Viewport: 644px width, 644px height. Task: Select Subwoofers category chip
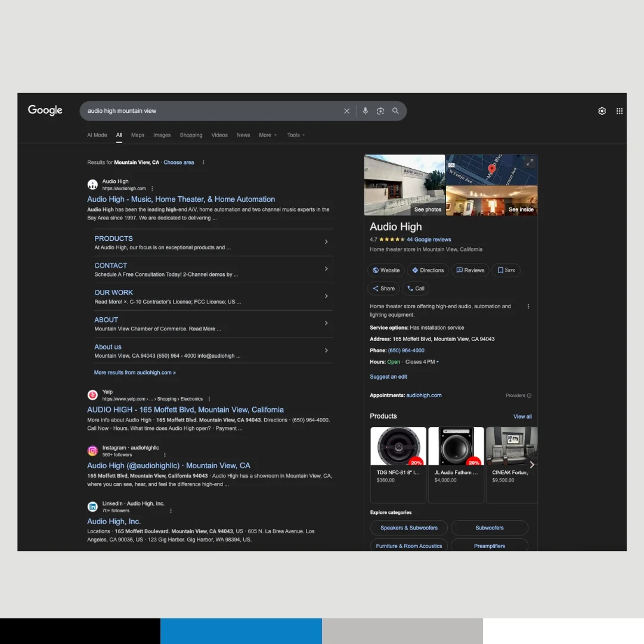click(489, 528)
